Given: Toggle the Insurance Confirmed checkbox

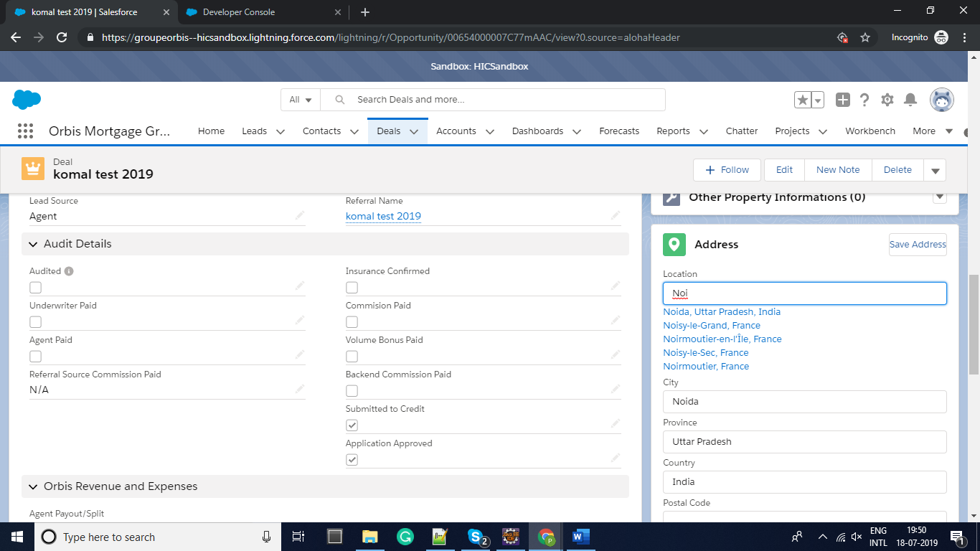Looking at the screenshot, I should 352,288.
